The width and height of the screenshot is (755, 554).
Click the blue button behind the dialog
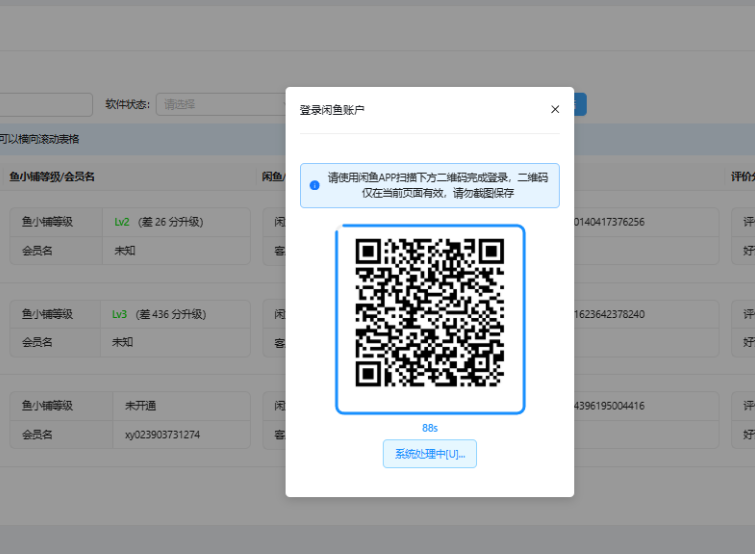(580, 104)
